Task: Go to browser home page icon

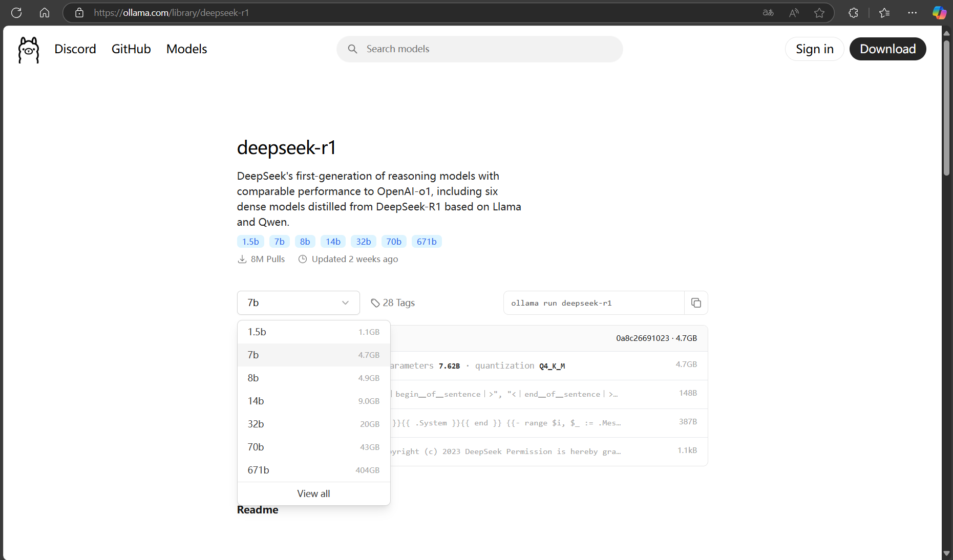Action: 45,13
